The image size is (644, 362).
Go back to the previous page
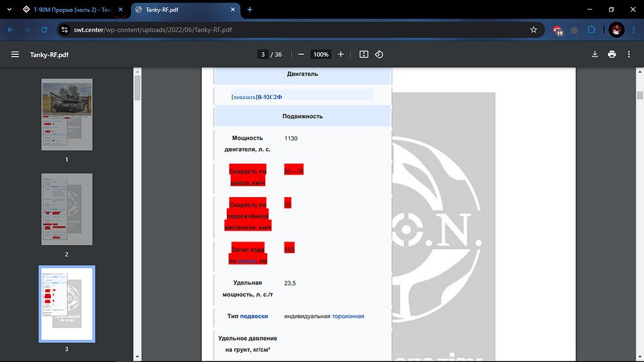click(x=10, y=30)
